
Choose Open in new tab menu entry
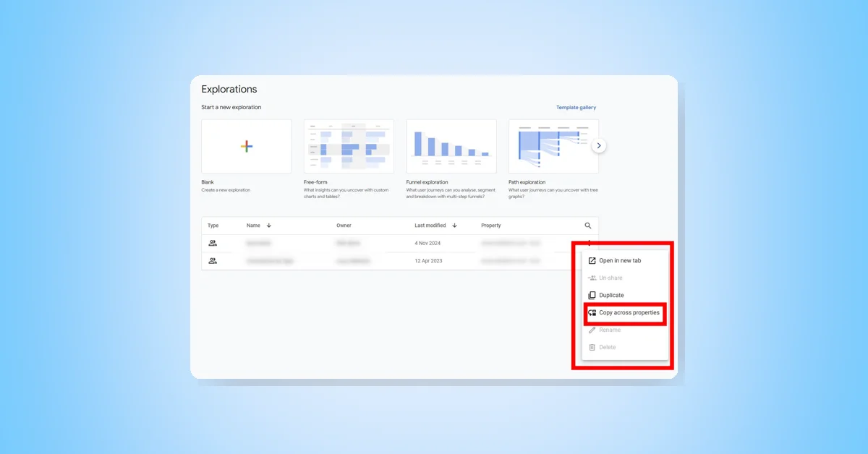pos(626,261)
